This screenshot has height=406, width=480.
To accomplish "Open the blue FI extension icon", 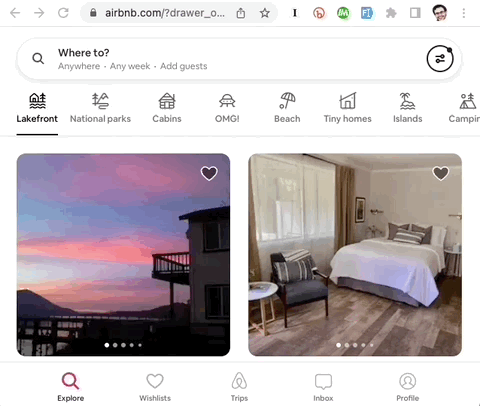I will tap(367, 13).
